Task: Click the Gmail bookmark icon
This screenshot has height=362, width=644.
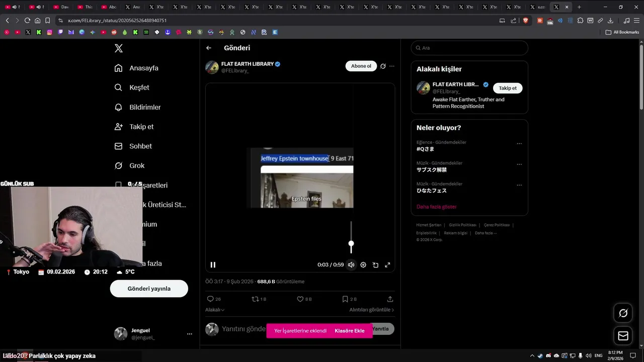Action: coord(71,32)
